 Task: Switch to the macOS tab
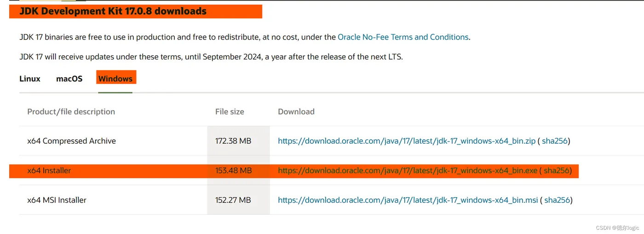click(x=69, y=79)
